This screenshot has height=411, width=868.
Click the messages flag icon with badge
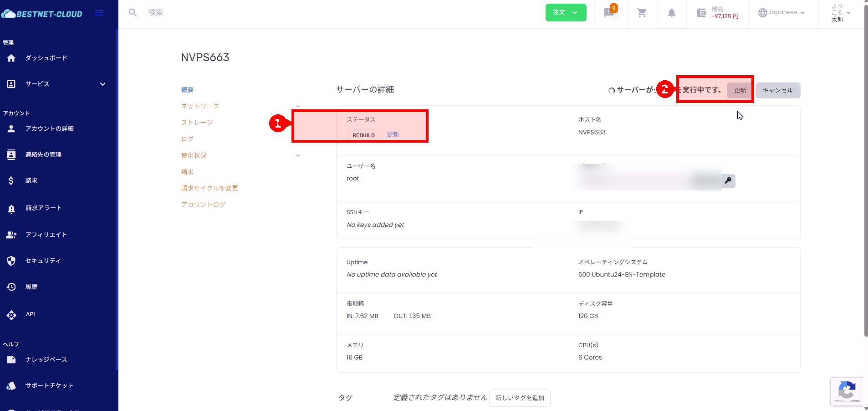point(609,12)
